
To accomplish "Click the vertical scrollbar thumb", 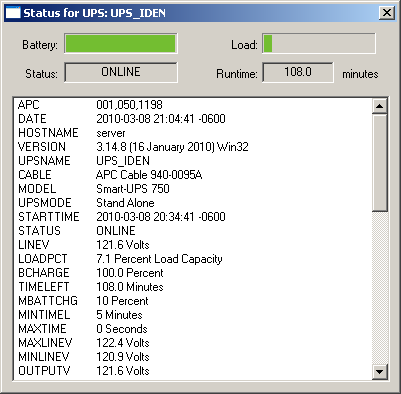I will tap(380, 163).
